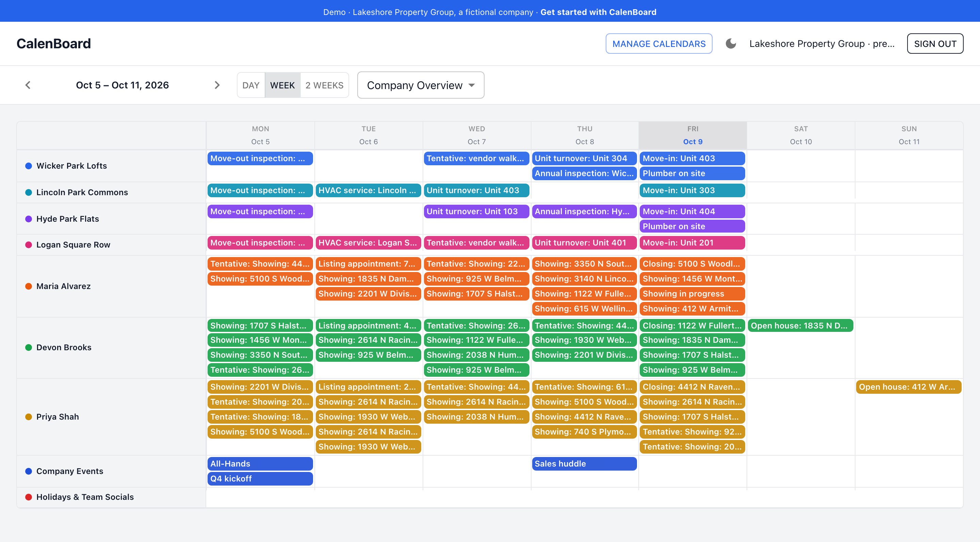
Task: Open Showing in progress event
Action: point(692,294)
